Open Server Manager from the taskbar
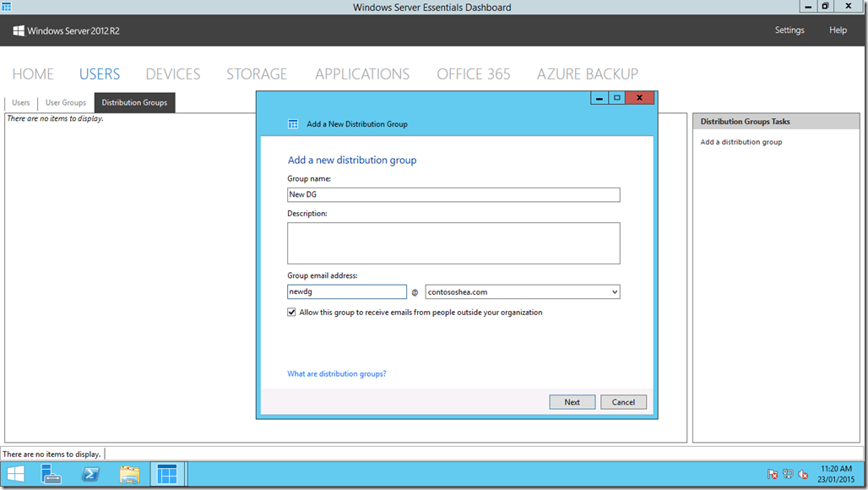This screenshot has width=868, height=490. point(51,474)
